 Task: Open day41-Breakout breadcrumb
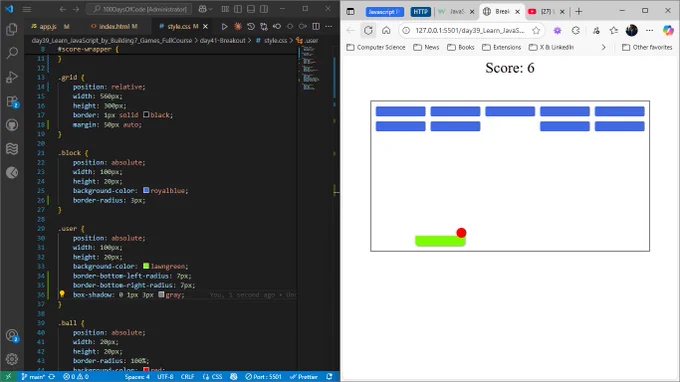coord(222,40)
